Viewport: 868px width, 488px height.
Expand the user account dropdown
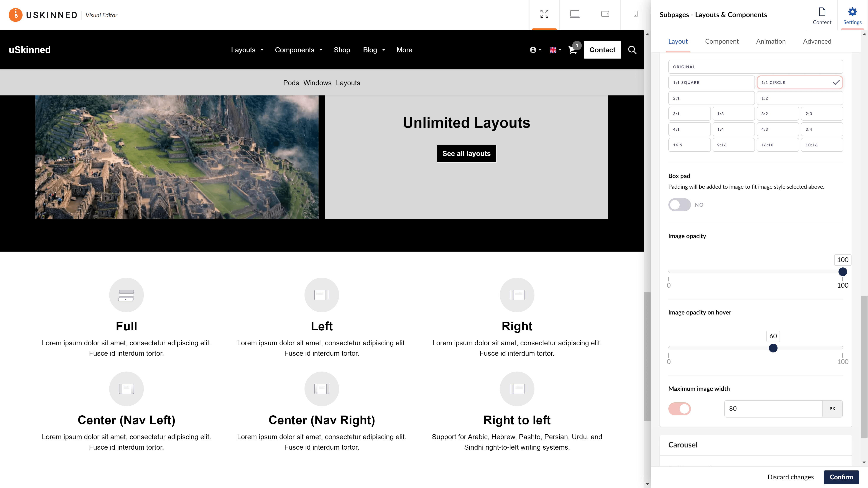535,50
